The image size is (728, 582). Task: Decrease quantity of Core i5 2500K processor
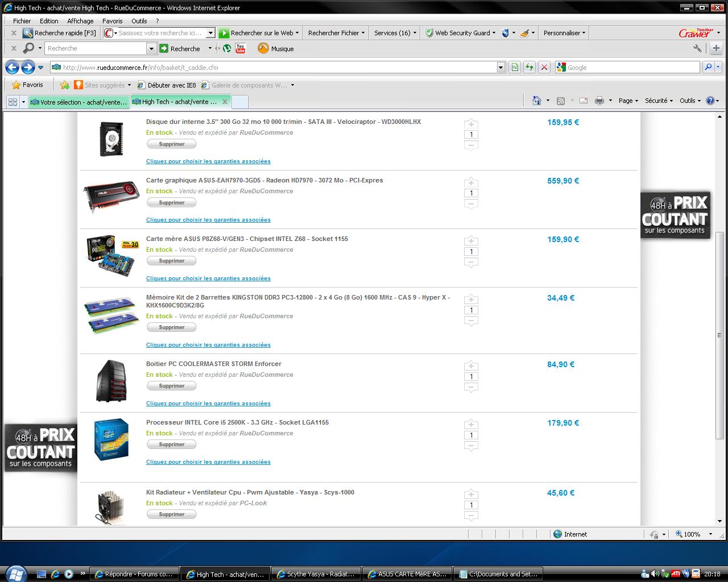tap(471, 446)
